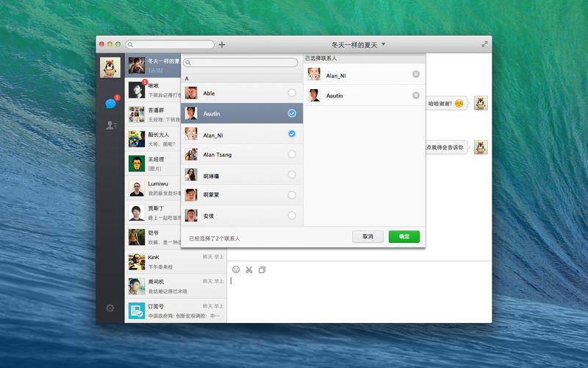Click the magnifier icon in the dialog search
This screenshot has height=368, width=588.
pyautogui.click(x=188, y=63)
